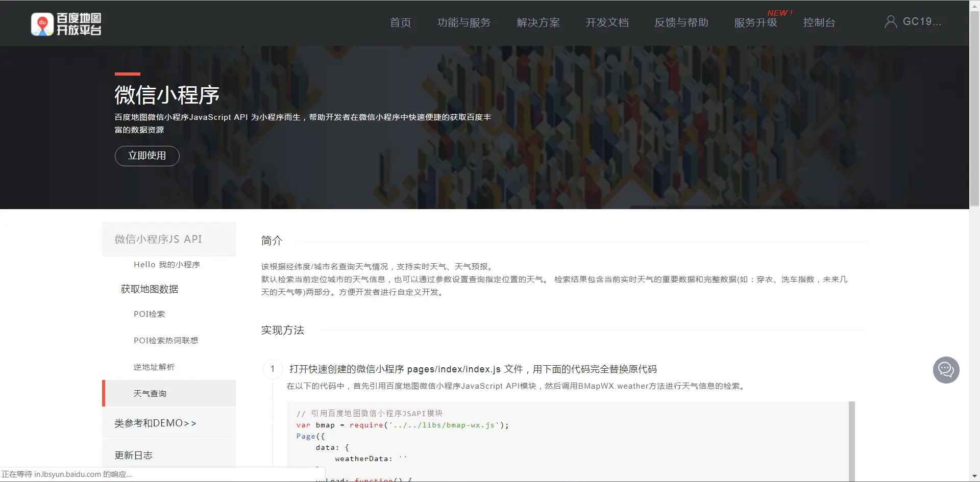Screen dimensions: 980x482
Task: Click the GC19... account name
Action: point(922,21)
